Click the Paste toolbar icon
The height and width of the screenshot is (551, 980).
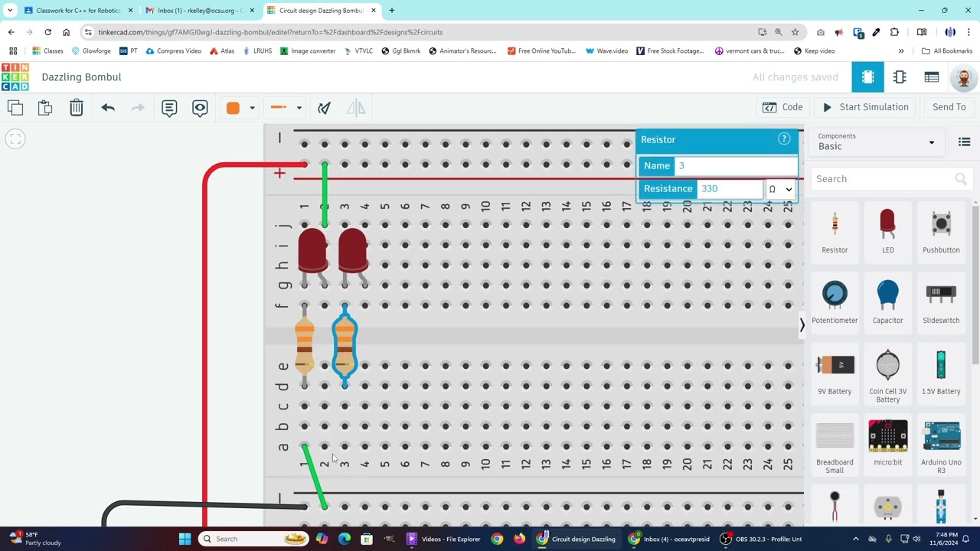45,108
